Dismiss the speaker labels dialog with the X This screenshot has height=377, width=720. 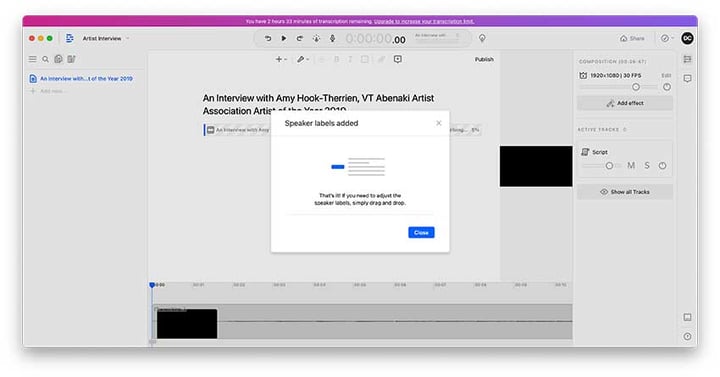[x=439, y=123]
